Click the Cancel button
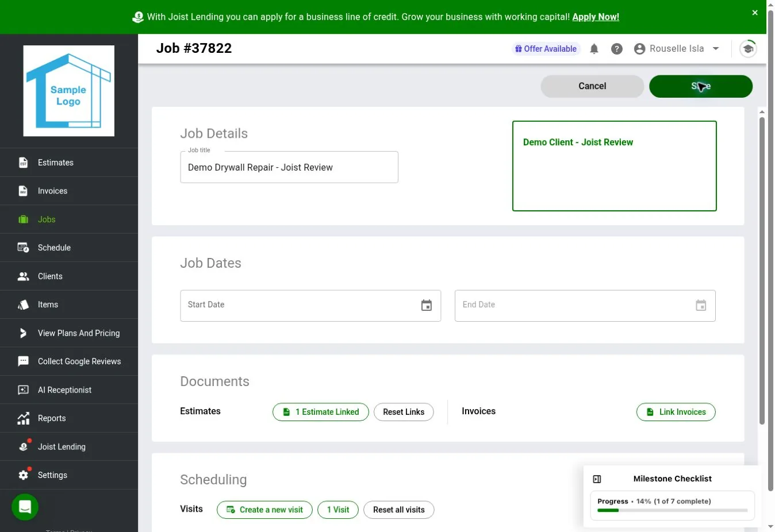The height and width of the screenshot is (532, 775). (x=592, y=86)
